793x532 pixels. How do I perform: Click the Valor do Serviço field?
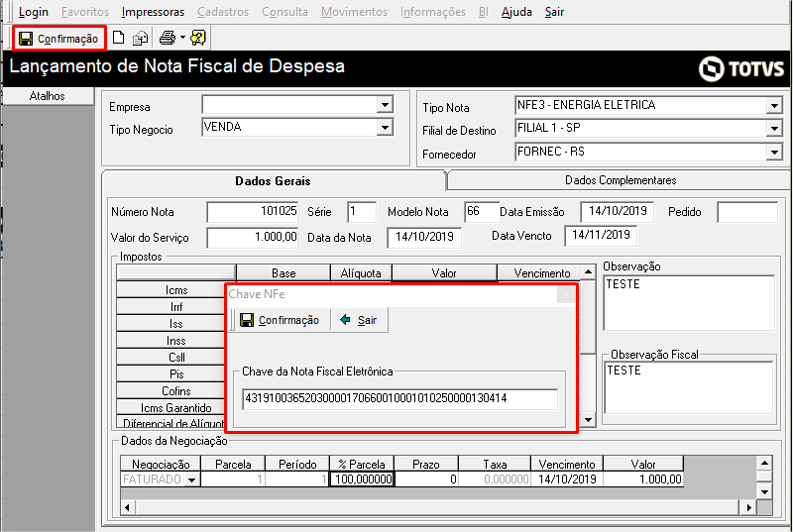pyautogui.click(x=253, y=238)
